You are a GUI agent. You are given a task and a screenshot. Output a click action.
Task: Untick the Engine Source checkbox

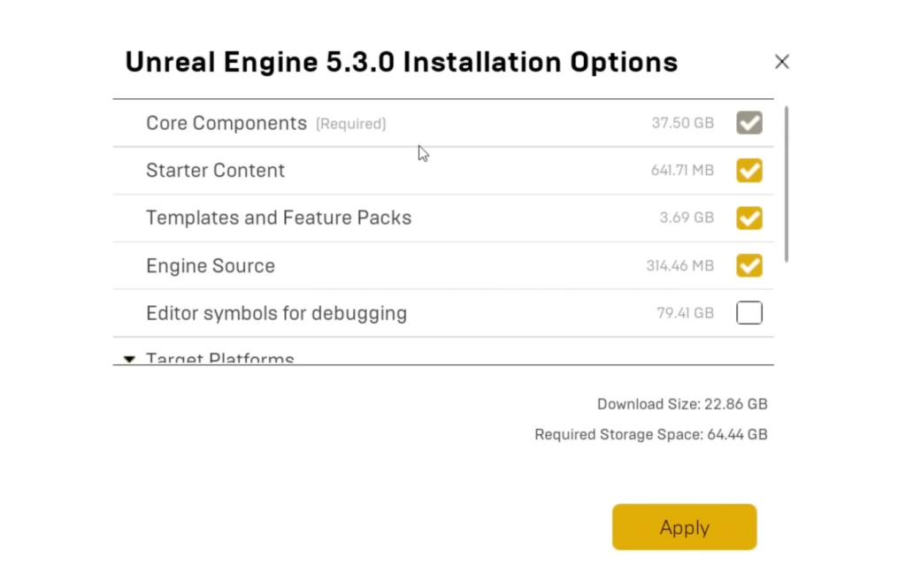pos(749,265)
